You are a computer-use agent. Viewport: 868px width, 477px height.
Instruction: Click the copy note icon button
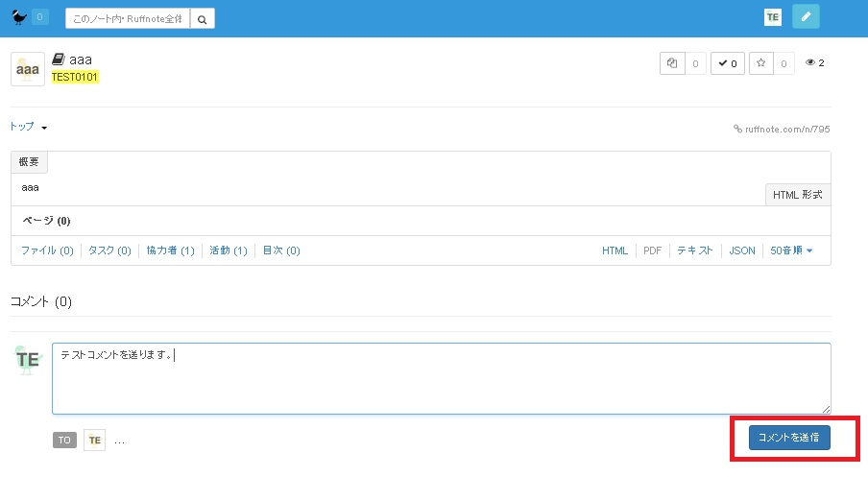click(673, 63)
